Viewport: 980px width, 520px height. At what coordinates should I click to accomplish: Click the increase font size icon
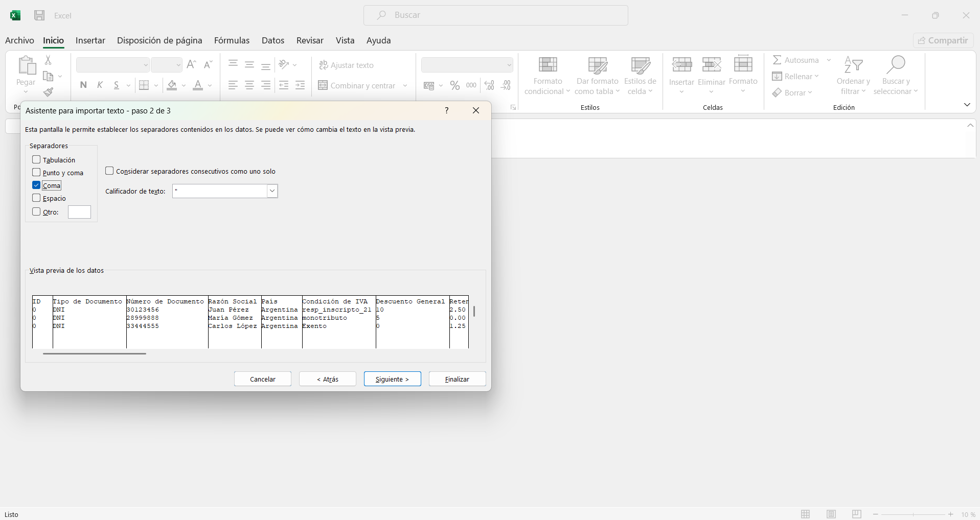click(191, 65)
